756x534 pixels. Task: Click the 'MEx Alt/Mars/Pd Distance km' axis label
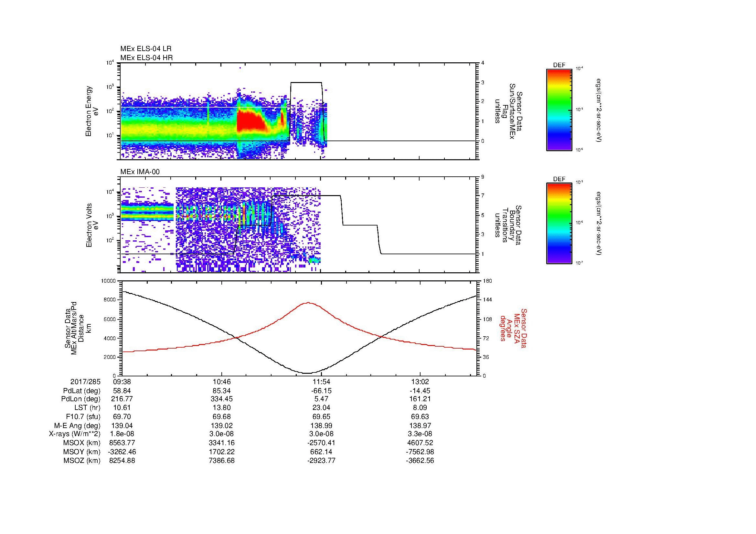coord(78,328)
